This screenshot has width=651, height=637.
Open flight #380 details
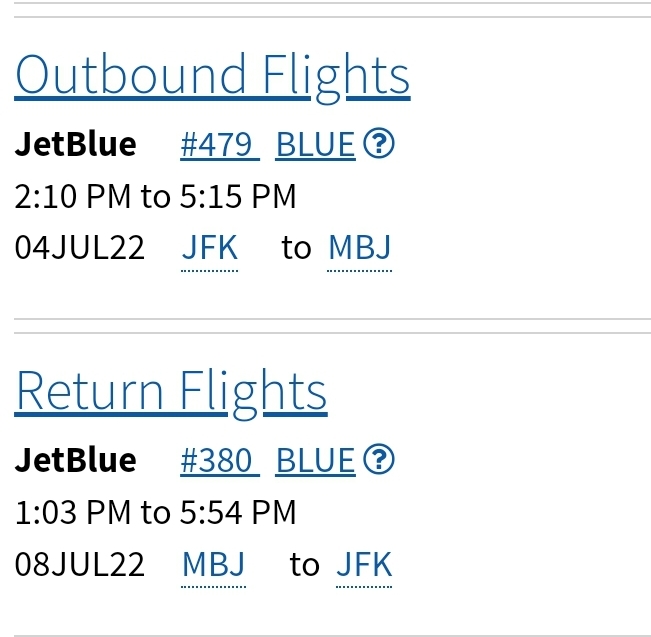point(219,461)
